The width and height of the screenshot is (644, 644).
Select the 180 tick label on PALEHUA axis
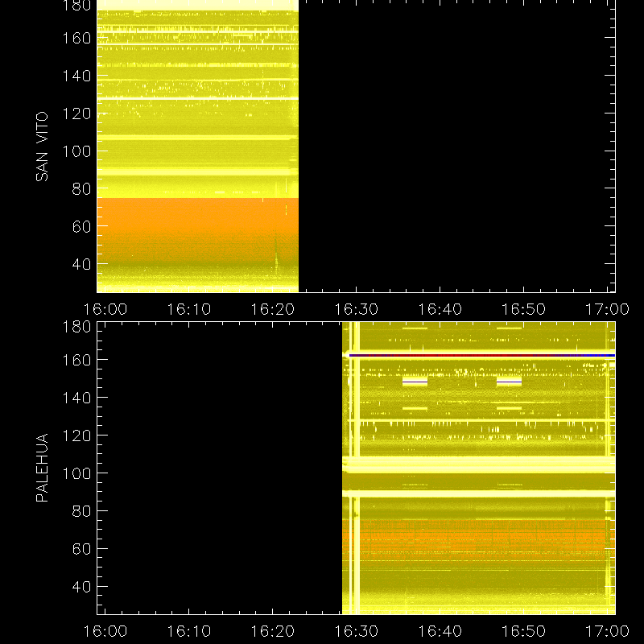click(76, 327)
